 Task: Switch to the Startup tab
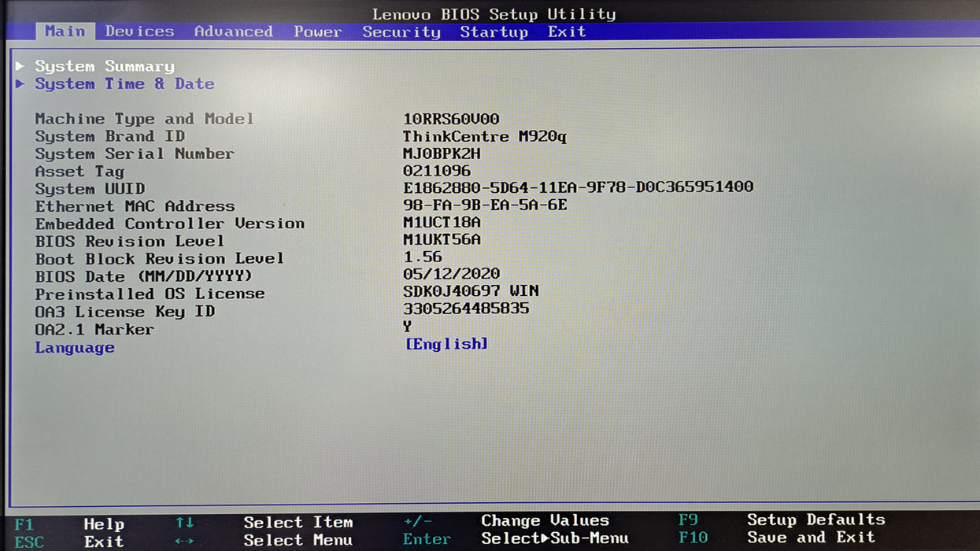pyautogui.click(x=494, y=31)
